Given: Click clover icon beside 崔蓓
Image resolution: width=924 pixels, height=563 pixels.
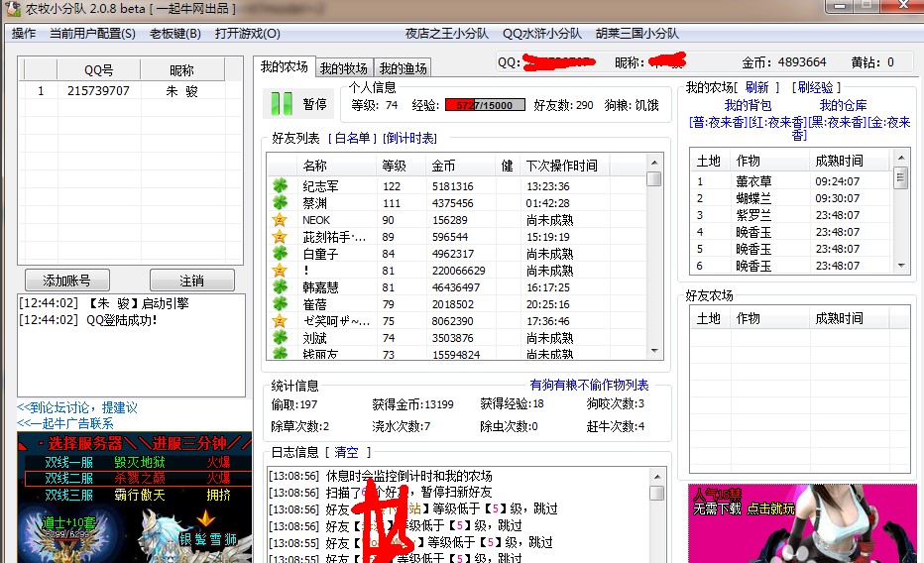Looking at the screenshot, I should point(280,304).
